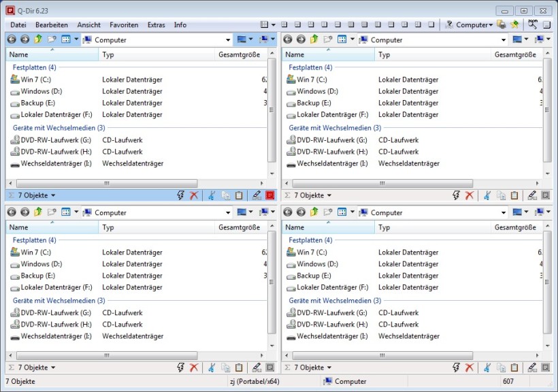Go back in the top-left pane

click(x=12, y=39)
